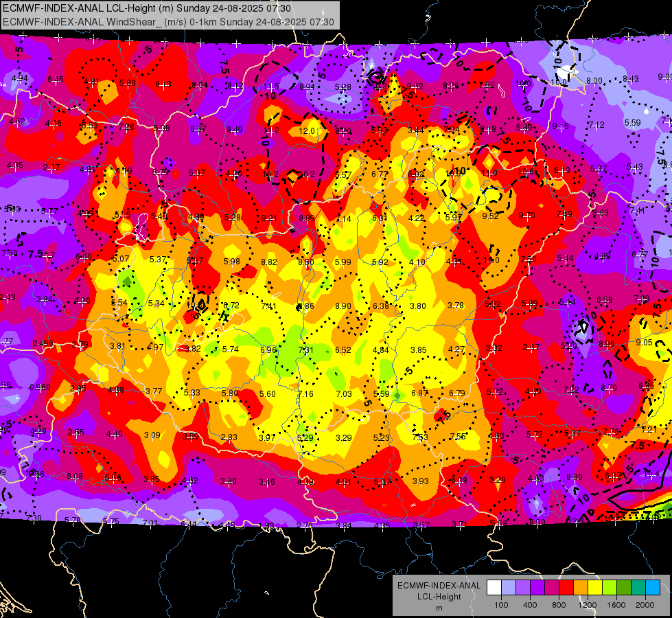
Task: Click the grid value '7.28'
Action: click(x=126, y=126)
